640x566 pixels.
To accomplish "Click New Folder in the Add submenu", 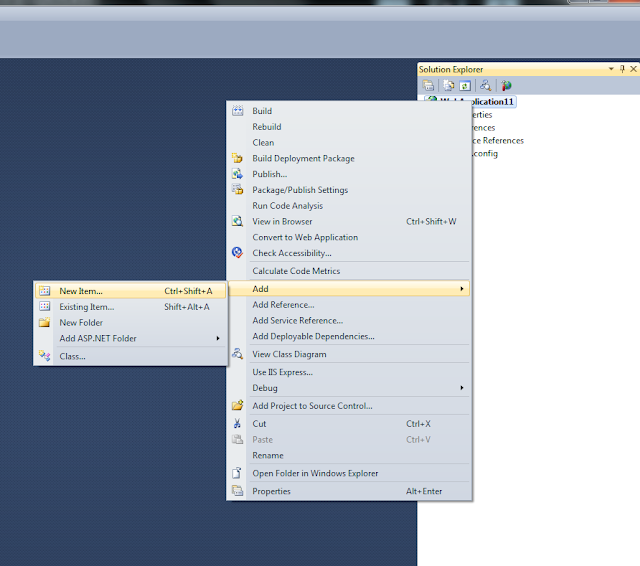I will pyautogui.click(x=130, y=323).
